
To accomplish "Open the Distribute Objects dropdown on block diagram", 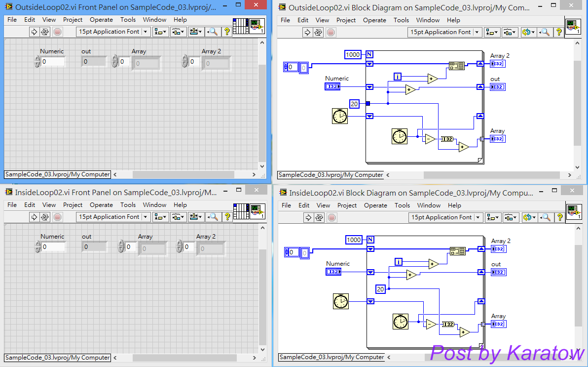I will pos(514,32).
